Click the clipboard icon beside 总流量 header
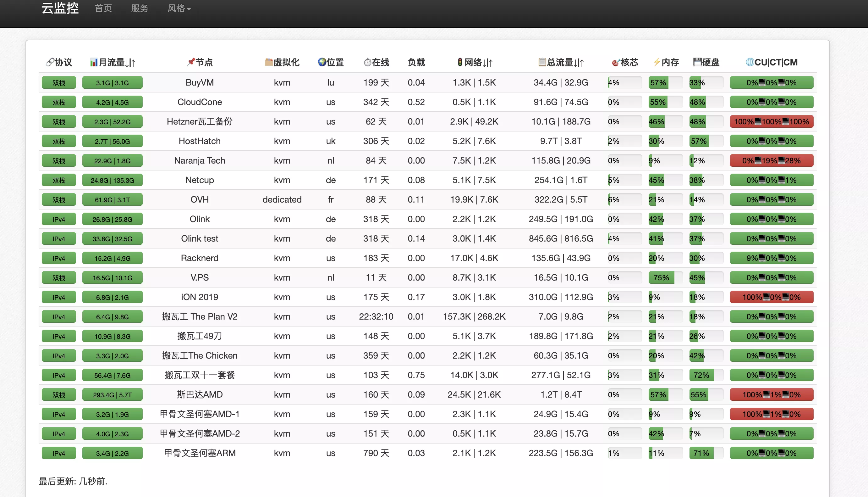The width and height of the screenshot is (868, 497). point(542,62)
